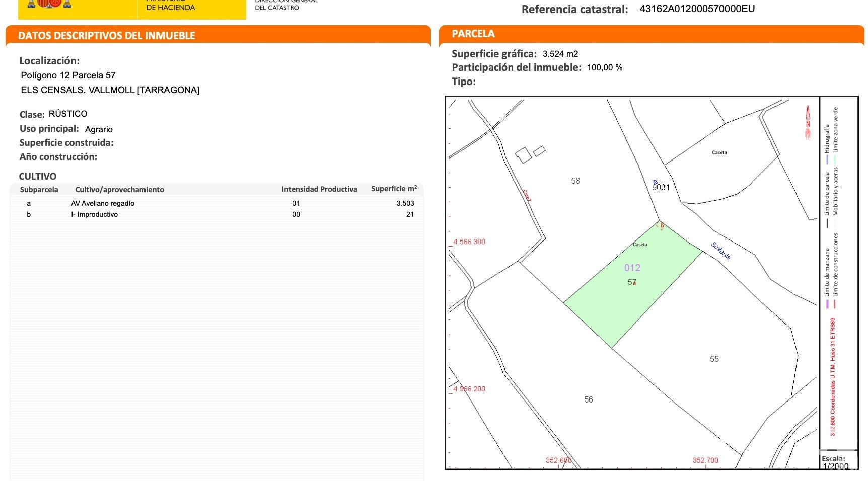Click the red north arrow on the map
Screen dimensions: 868x481
(808, 122)
